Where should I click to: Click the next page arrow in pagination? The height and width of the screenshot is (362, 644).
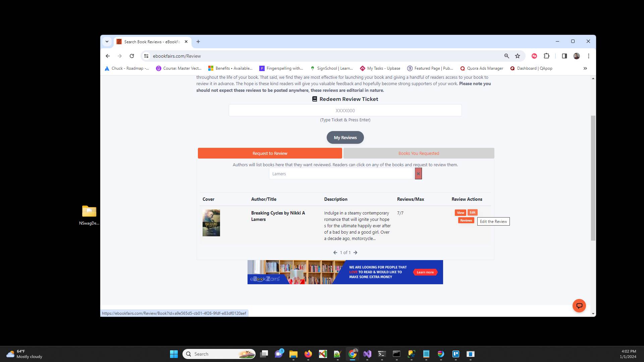(x=355, y=252)
